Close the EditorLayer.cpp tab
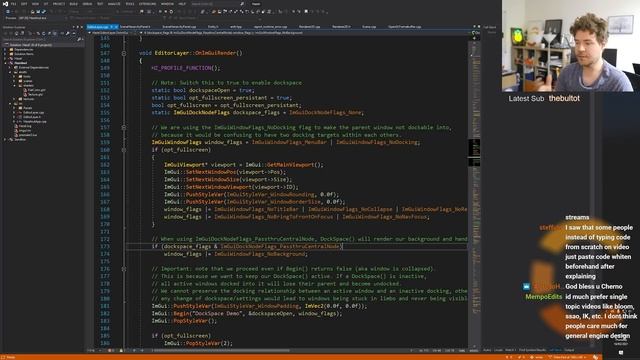The image size is (640, 360). [x=116, y=27]
